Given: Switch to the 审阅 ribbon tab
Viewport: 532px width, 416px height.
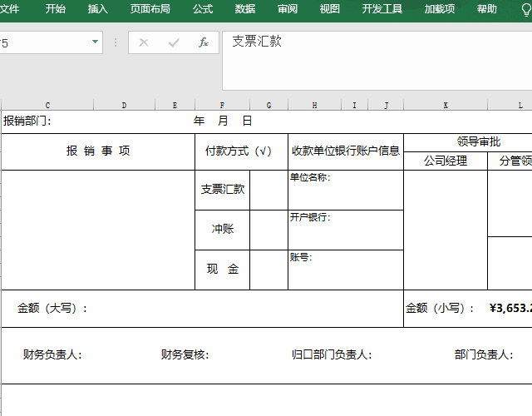Looking at the screenshot, I should click(288, 8).
